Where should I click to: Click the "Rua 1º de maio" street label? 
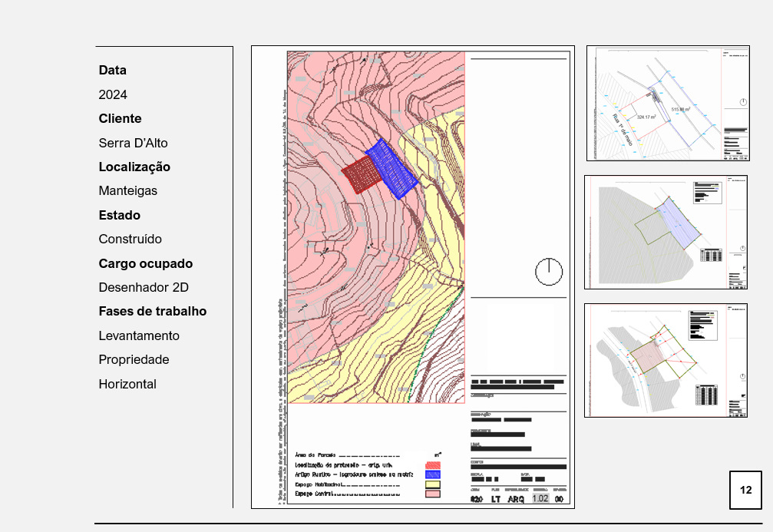(622, 130)
